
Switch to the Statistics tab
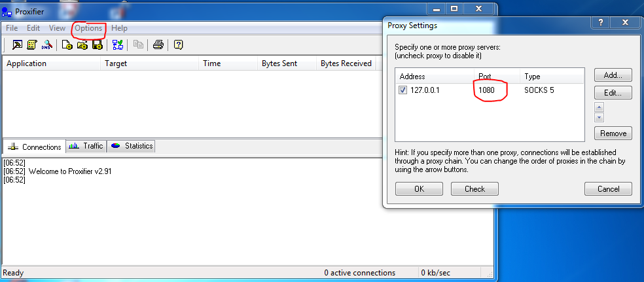pos(132,146)
